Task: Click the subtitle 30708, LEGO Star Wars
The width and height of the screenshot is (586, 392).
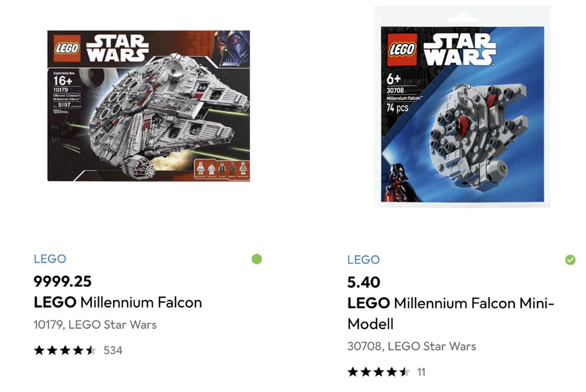Action: [x=411, y=346]
